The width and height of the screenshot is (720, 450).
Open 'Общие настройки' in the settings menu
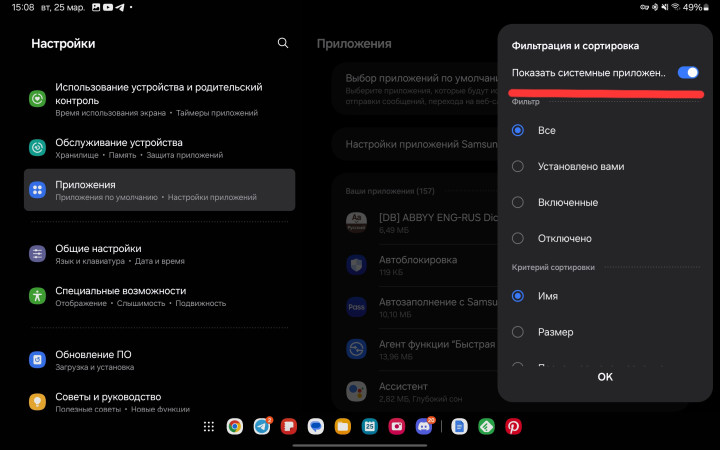pos(98,253)
